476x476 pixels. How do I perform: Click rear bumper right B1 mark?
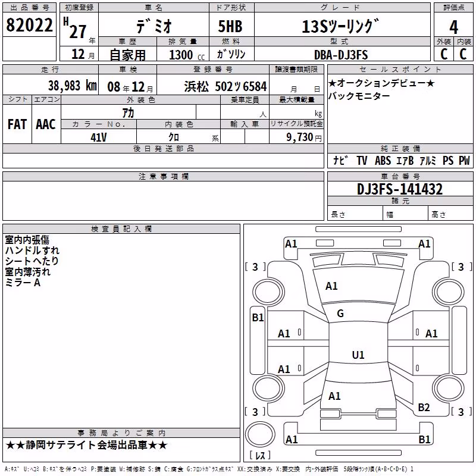coord(424,439)
